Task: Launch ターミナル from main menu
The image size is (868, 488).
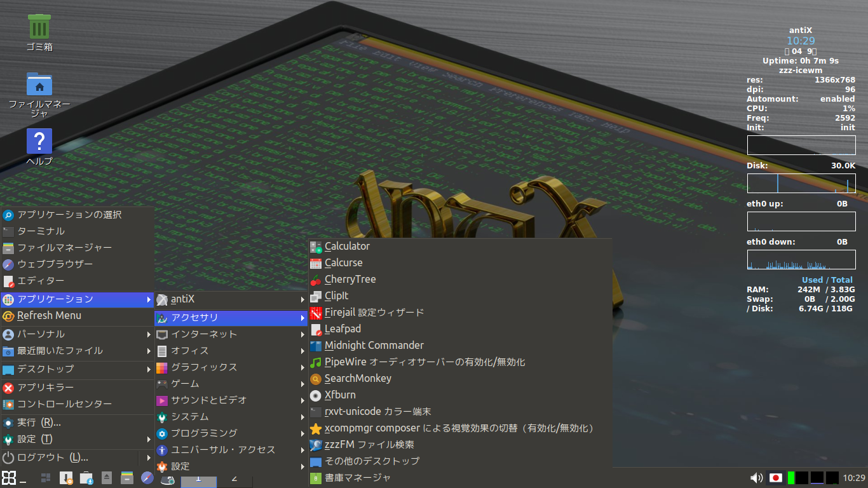Action: pos(78,231)
